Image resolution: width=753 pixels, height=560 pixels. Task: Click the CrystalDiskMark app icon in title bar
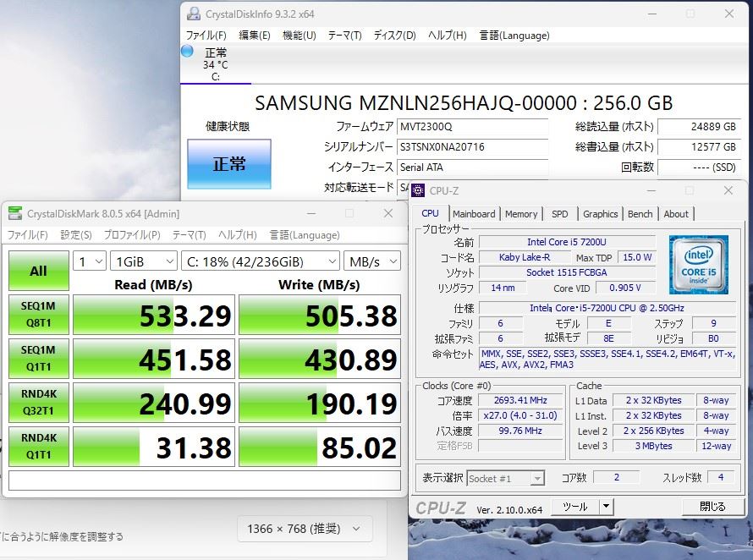click(15, 213)
